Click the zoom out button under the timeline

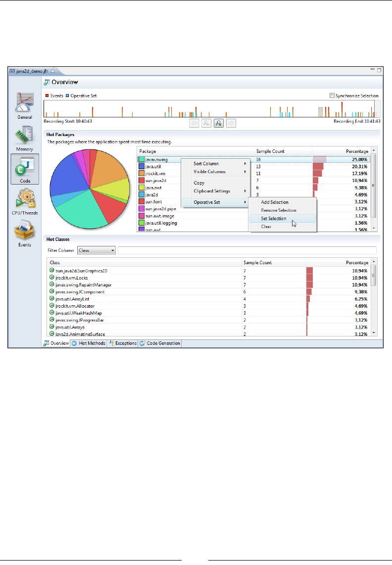click(206, 123)
